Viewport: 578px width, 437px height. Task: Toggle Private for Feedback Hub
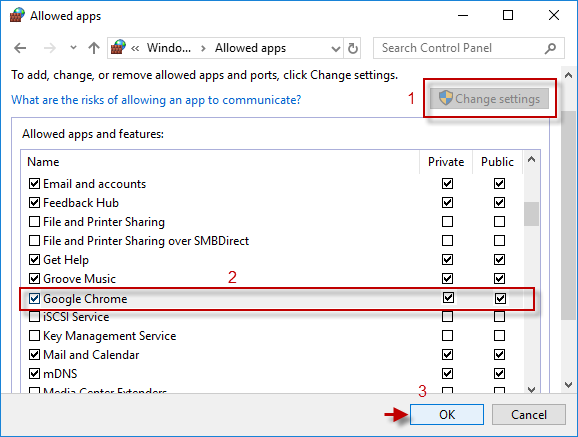(x=448, y=202)
